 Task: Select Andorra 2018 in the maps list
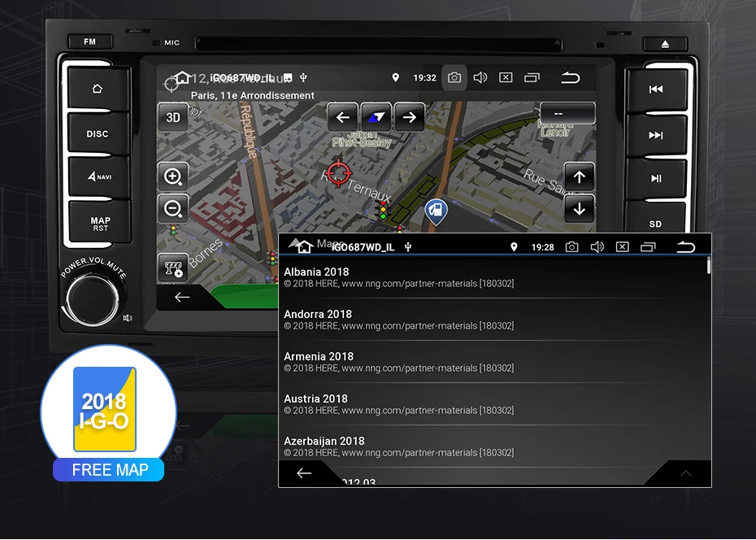tap(493, 320)
